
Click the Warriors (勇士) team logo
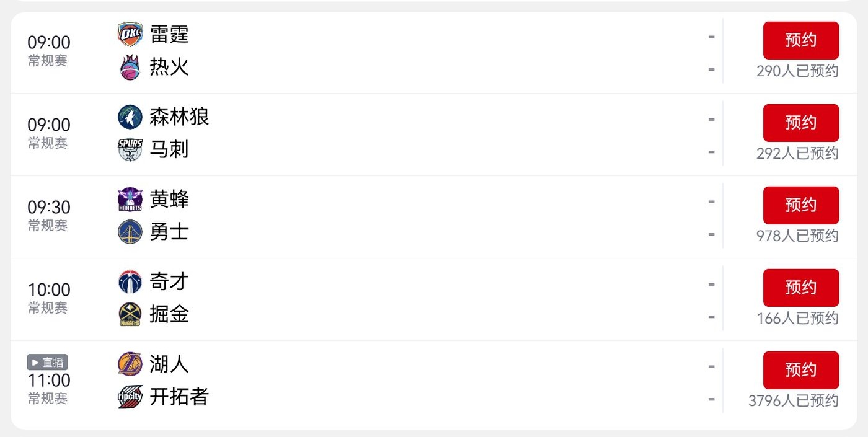[130, 232]
